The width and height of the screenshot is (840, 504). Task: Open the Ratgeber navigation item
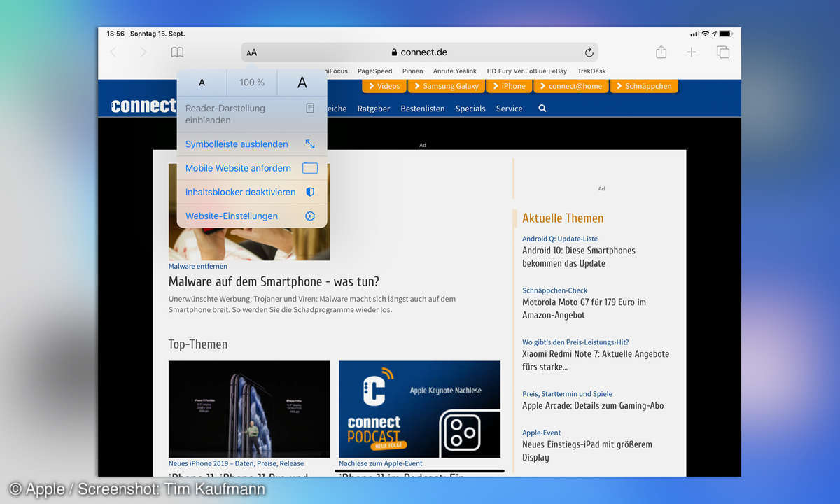pyautogui.click(x=374, y=108)
